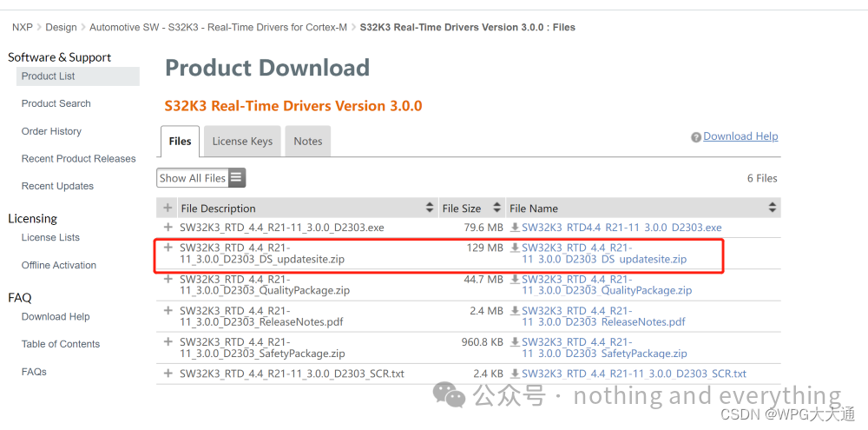Click download icon for DS_updatesite.zip file
The height and width of the screenshot is (430, 868).
[x=515, y=248]
